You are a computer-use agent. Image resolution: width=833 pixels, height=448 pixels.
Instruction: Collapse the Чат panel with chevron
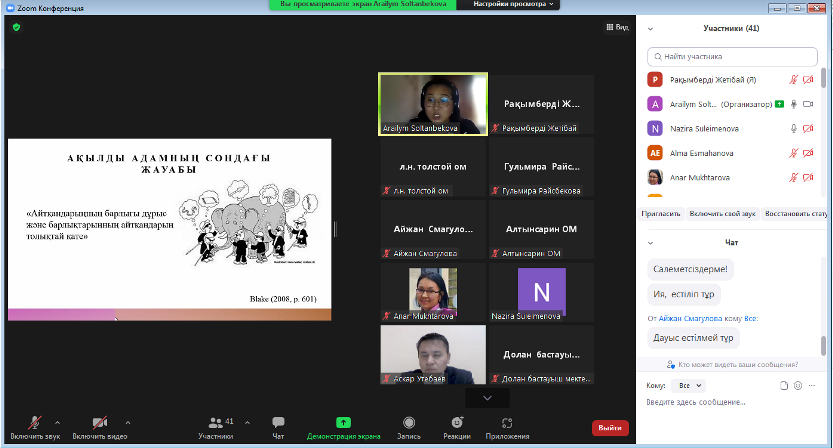pyautogui.click(x=650, y=242)
